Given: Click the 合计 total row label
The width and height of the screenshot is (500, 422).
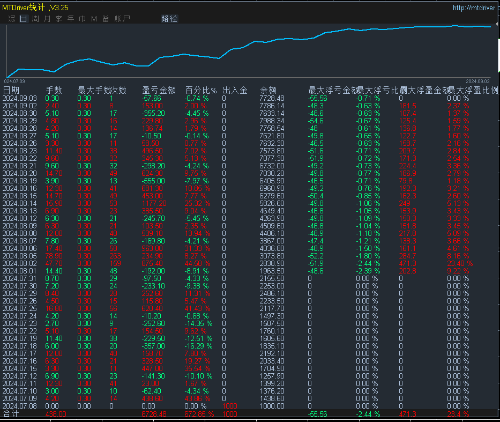Looking at the screenshot, I should click(11, 414).
